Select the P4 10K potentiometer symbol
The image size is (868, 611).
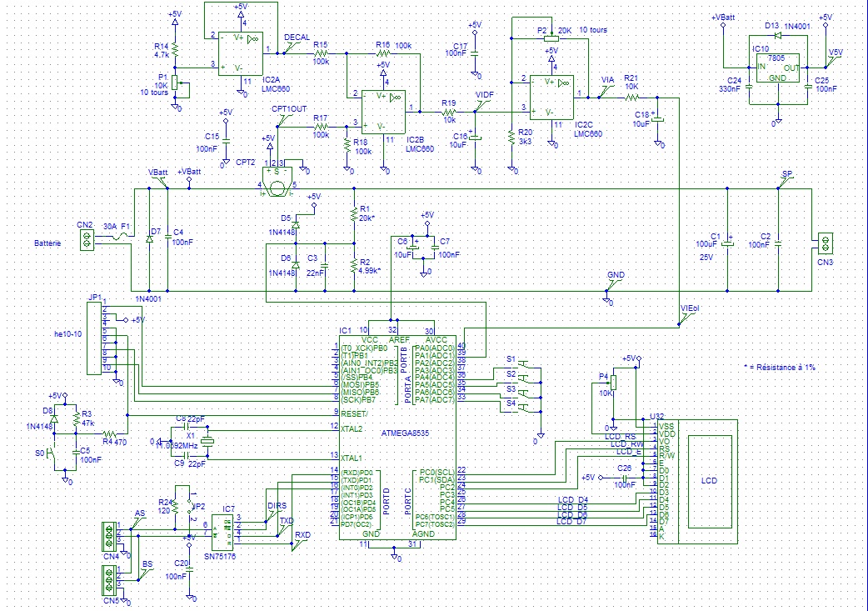(613, 383)
